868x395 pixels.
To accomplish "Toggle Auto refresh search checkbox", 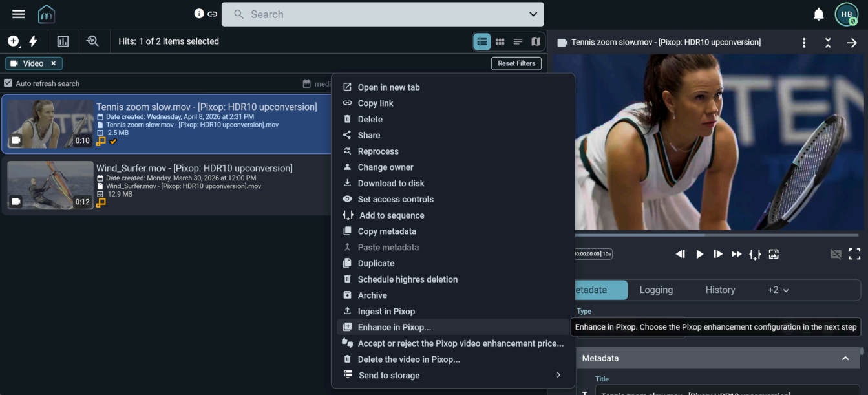I will (8, 83).
